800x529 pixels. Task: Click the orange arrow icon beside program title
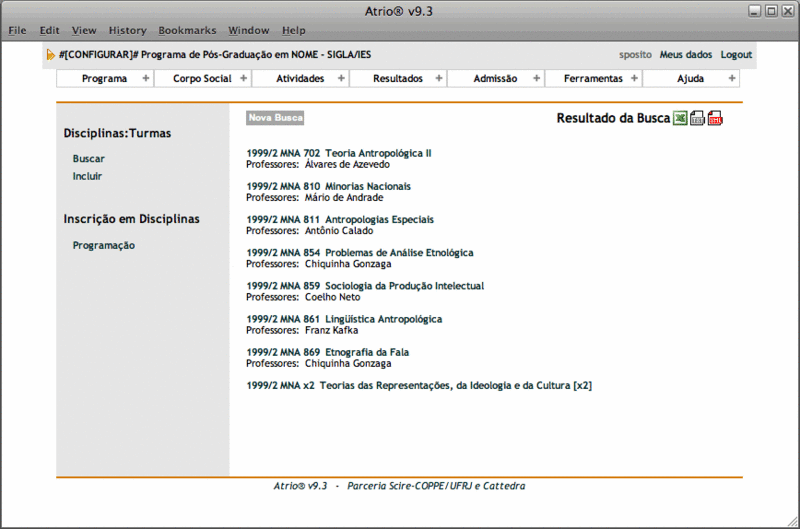point(51,55)
